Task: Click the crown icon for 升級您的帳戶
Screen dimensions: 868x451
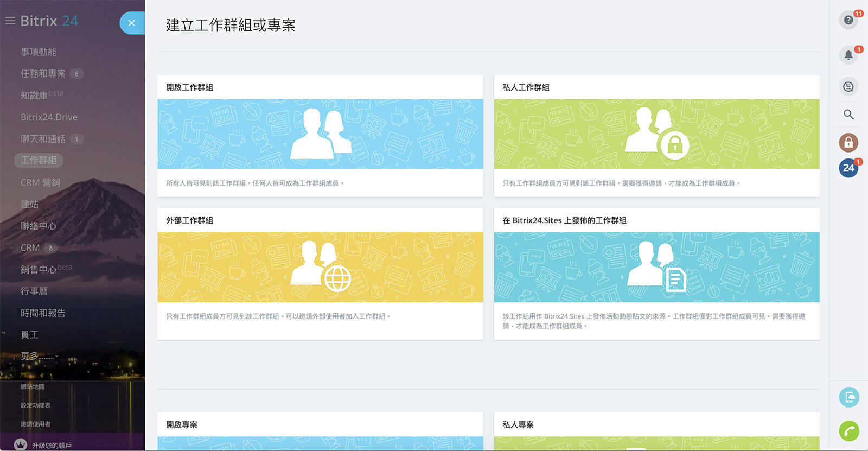Action: tap(20, 444)
